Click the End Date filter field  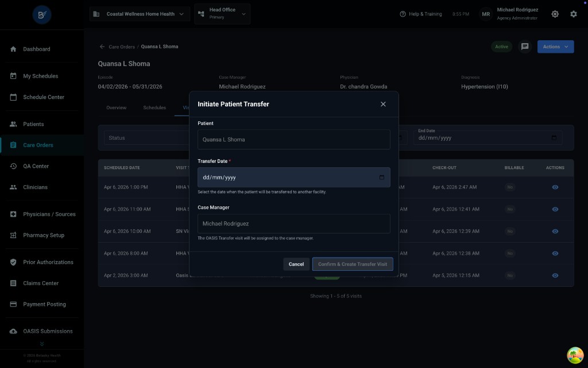[488, 138]
